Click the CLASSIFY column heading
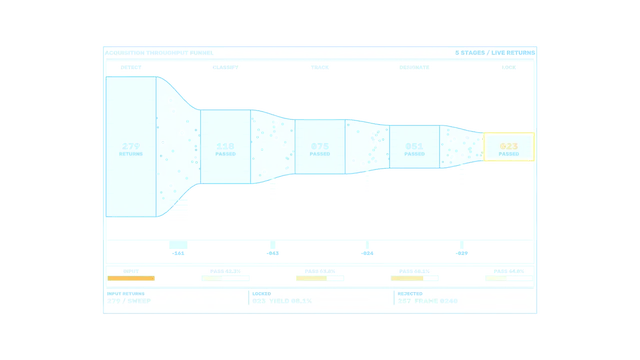 (225, 67)
